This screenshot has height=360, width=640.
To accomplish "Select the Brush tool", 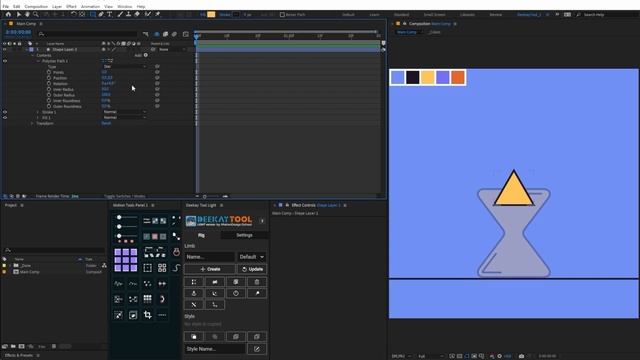I will pyautogui.click(x=120, y=14).
